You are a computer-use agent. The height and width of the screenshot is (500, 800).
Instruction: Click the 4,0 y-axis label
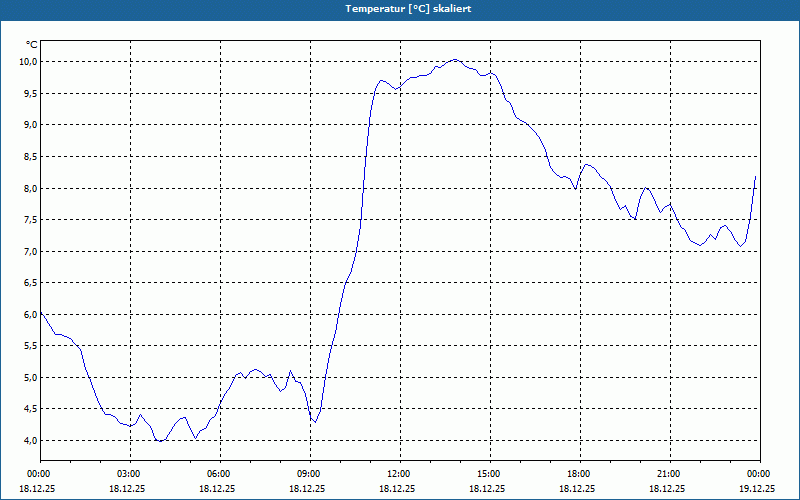pos(31,440)
